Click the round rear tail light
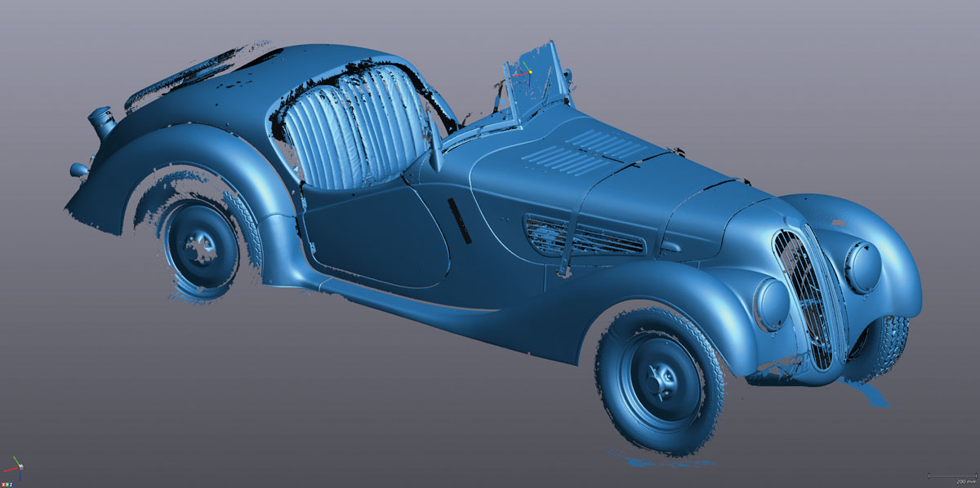 78,170
